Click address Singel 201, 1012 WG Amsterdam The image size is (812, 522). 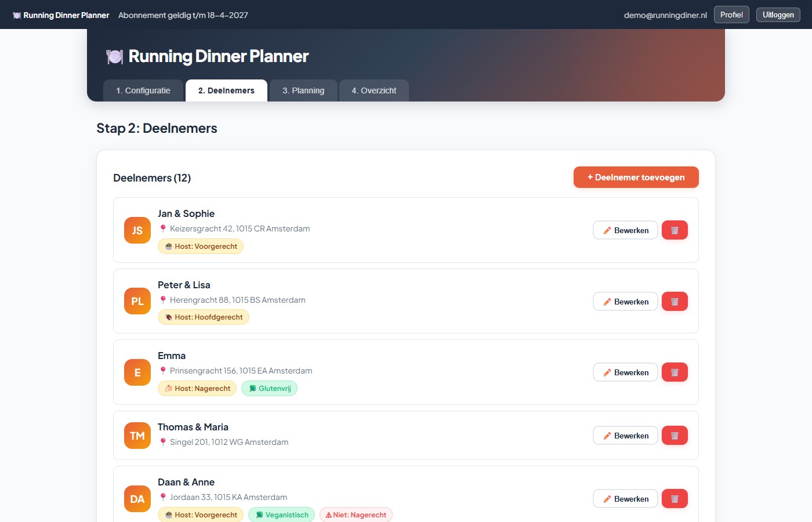229,442
